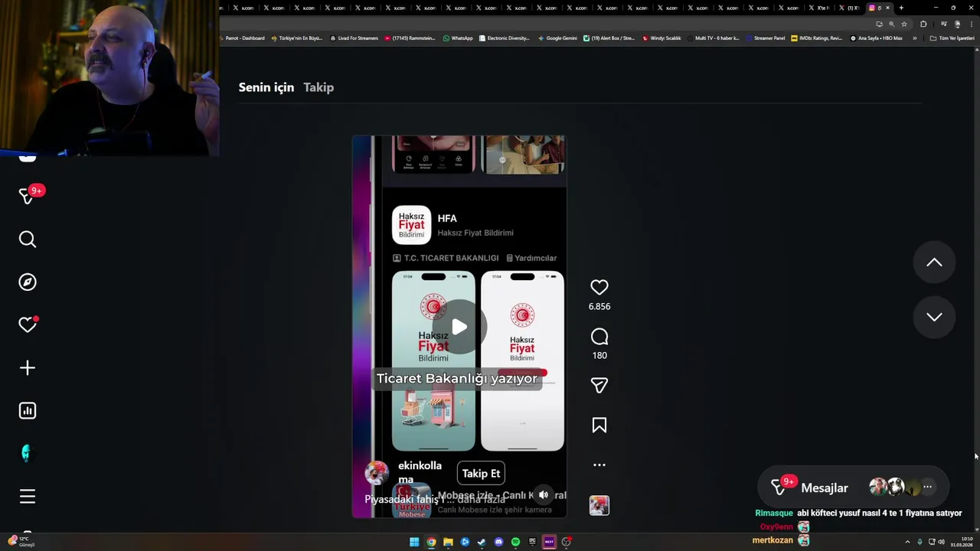Open Spotify from the taskbar
This screenshot has height=551, width=980.
(515, 542)
